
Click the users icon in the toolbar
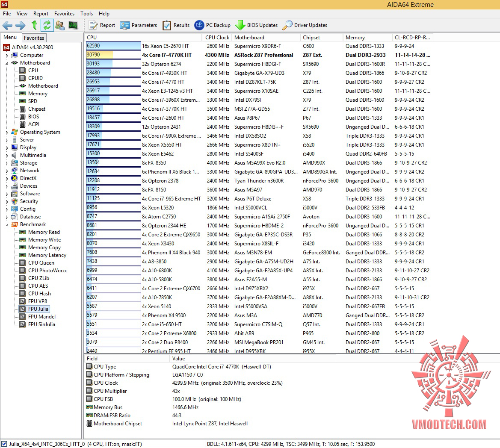[x=59, y=25]
